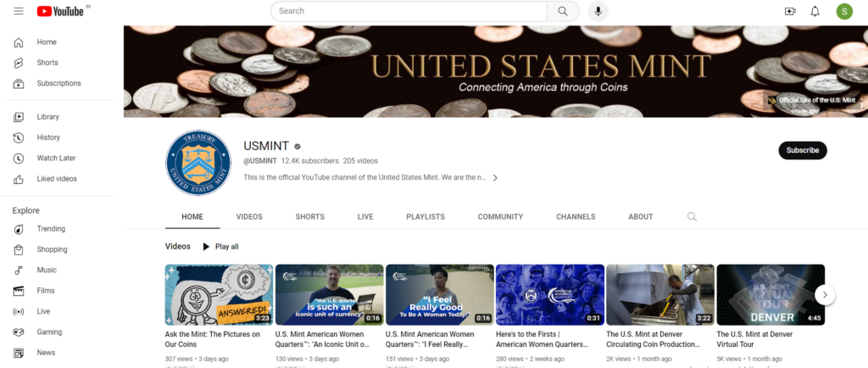Screen dimensions: 868x368
Task: Search within the channel magnifier icon
Action: click(x=692, y=216)
